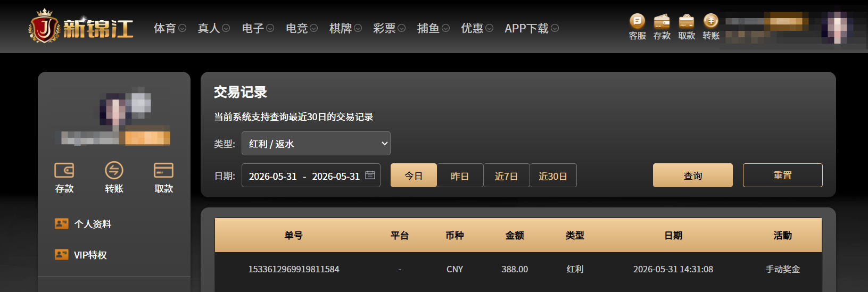The image size is (868, 292).
Task: Expand APP下载 menu
Action: tap(532, 28)
